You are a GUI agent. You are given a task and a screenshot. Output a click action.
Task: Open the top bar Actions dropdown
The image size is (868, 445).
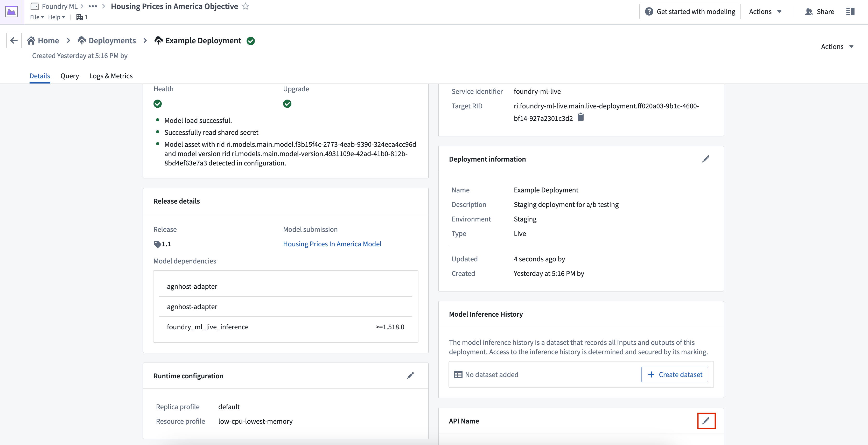765,11
